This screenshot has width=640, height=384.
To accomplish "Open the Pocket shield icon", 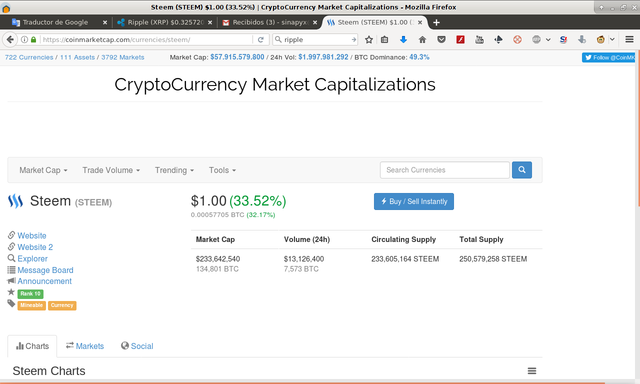I will click(x=441, y=40).
